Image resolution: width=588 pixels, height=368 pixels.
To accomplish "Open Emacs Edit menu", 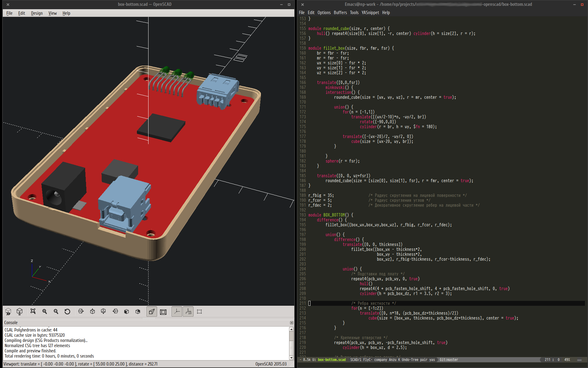I will (x=311, y=13).
